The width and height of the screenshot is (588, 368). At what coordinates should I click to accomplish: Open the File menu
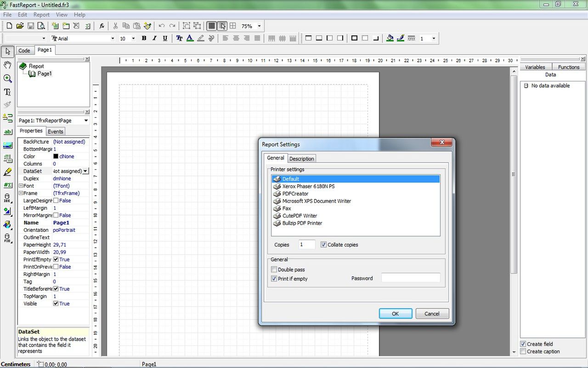coord(7,15)
